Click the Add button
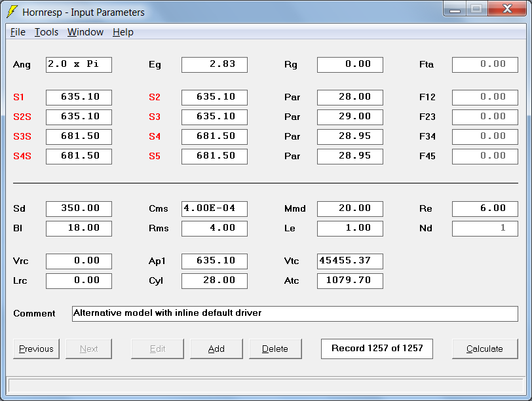 click(216, 349)
